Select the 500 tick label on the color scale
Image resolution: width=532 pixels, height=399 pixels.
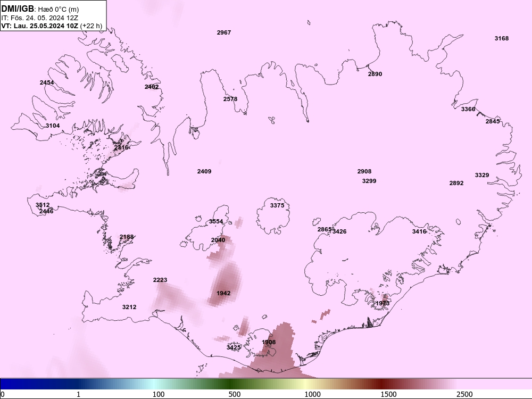pos(235,394)
